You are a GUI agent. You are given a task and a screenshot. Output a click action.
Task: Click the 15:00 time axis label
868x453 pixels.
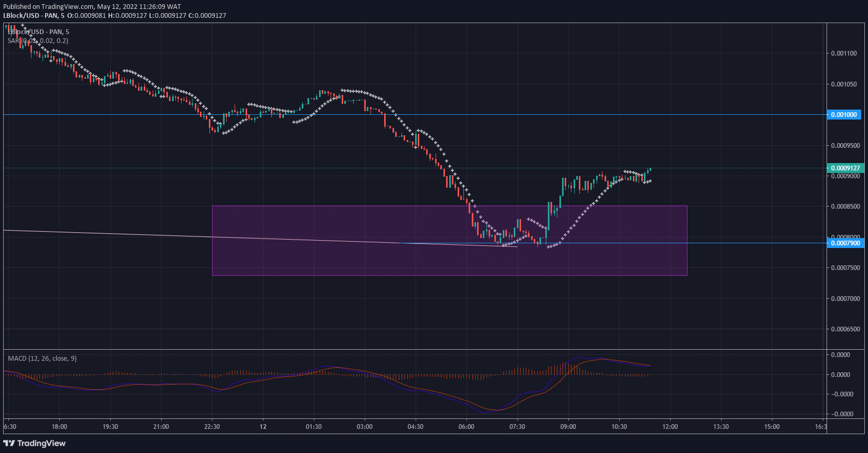pos(772,427)
